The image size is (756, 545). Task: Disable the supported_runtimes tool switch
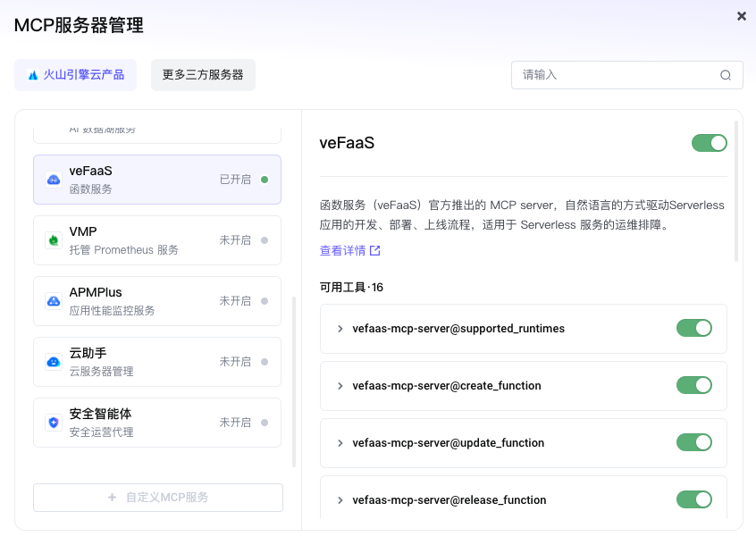[x=694, y=328]
